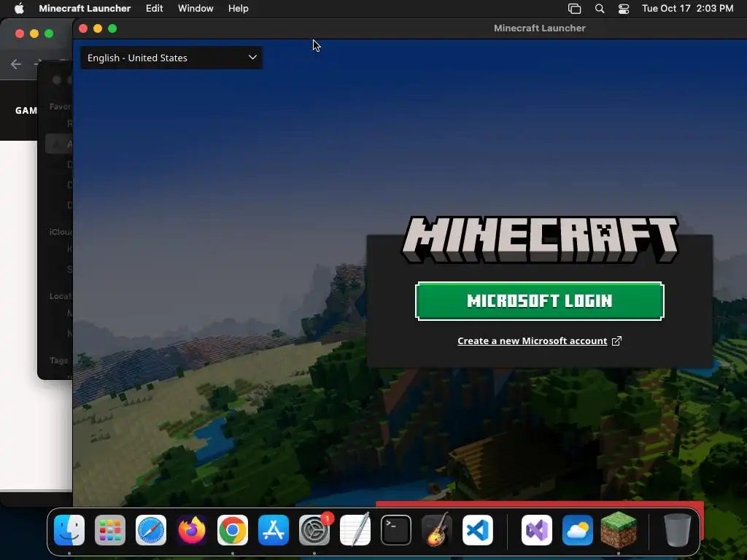Open Spotlight search in menu bar

(600, 9)
